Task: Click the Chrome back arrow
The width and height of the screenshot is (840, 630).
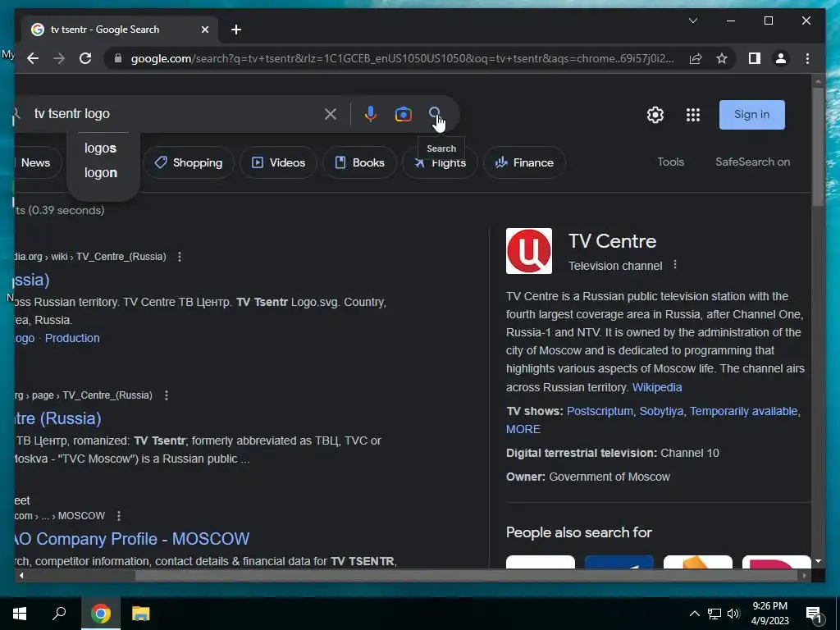Action: (x=33, y=58)
